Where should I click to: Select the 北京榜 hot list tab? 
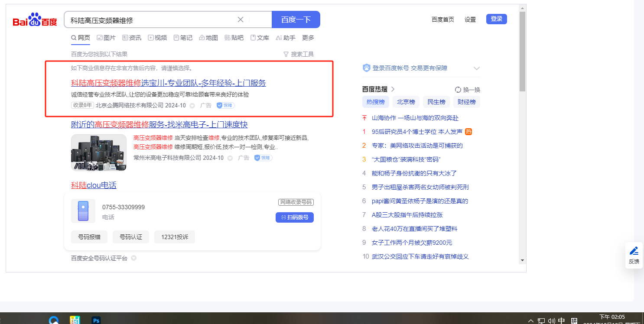pyautogui.click(x=406, y=102)
